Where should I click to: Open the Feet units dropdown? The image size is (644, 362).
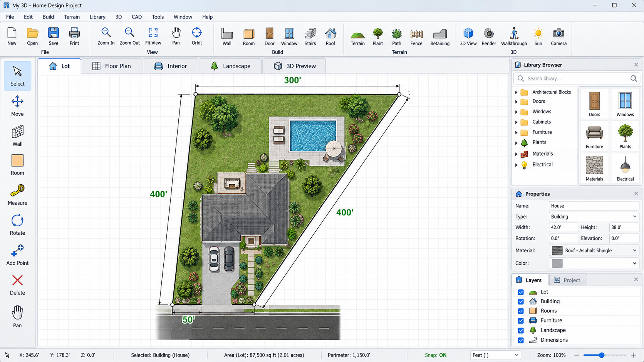pos(495,355)
